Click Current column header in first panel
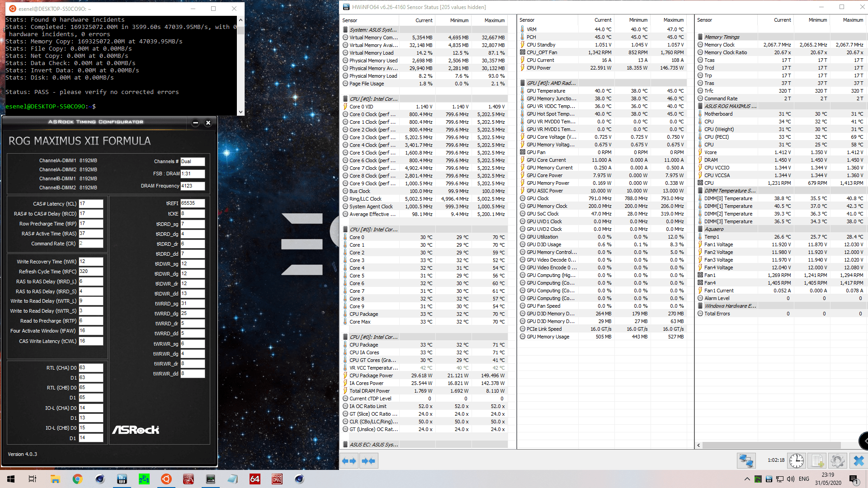This screenshot has height=488, width=868. pyautogui.click(x=417, y=20)
